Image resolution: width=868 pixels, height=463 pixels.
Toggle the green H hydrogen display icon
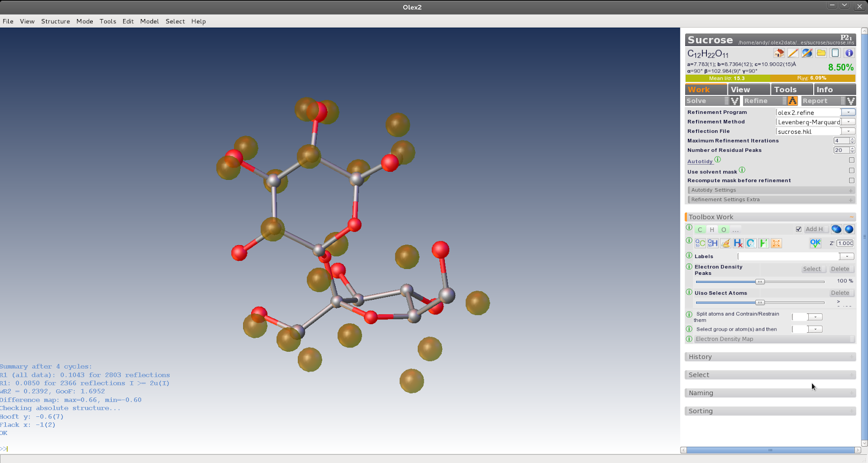[x=763, y=243]
